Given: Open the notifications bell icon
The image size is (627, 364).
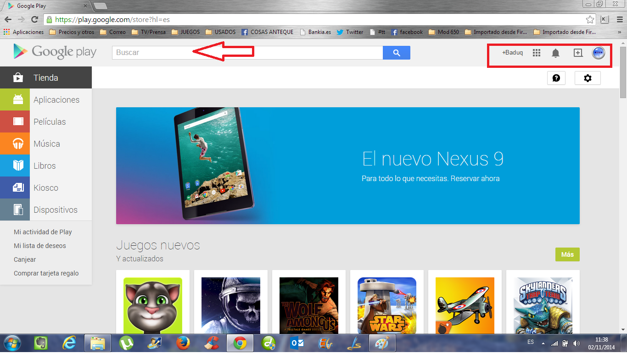Looking at the screenshot, I should click(x=555, y=53).
